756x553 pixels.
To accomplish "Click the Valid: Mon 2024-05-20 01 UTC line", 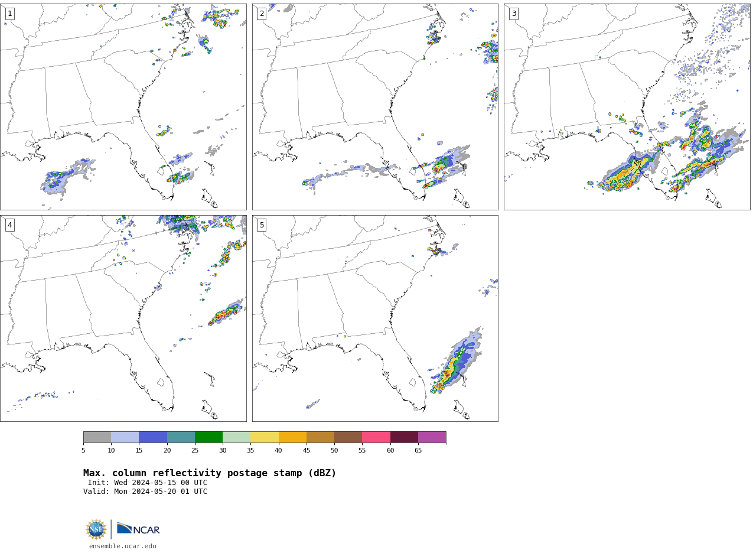I will click(145, 492).
